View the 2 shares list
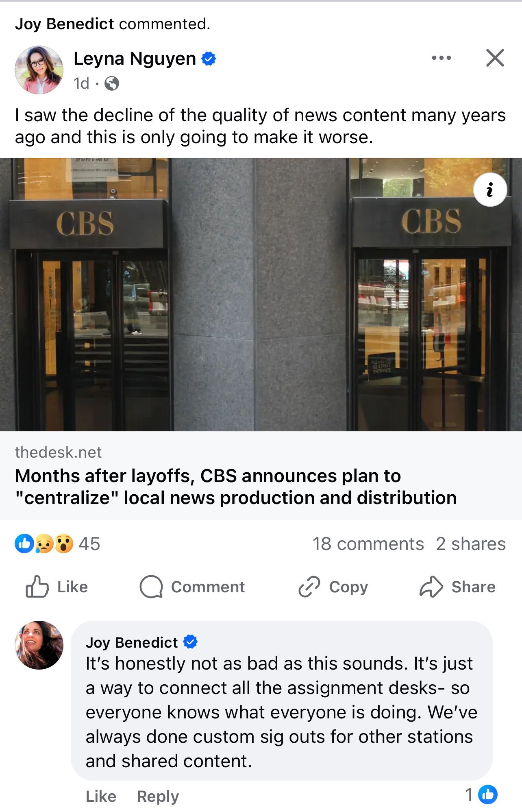 [x=471, y=544]
